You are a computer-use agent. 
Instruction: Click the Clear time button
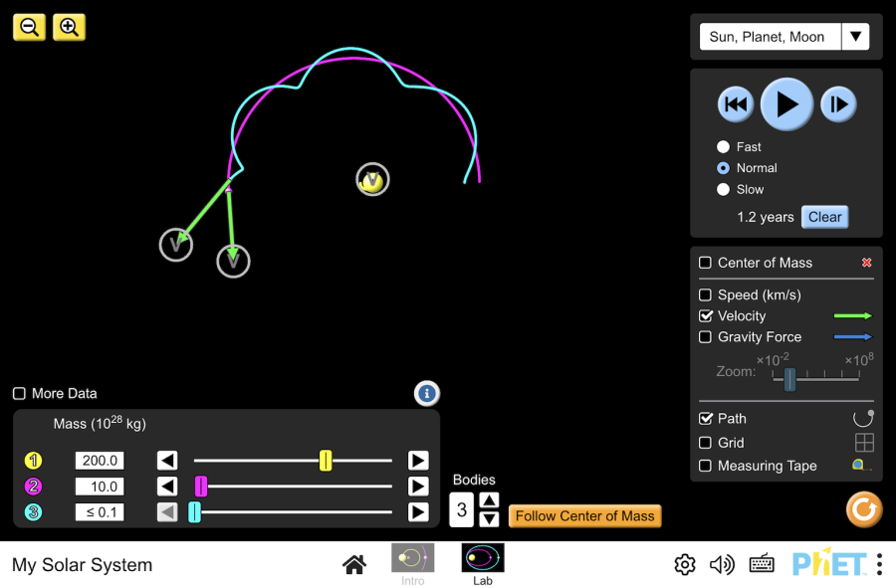coord(824,217)
